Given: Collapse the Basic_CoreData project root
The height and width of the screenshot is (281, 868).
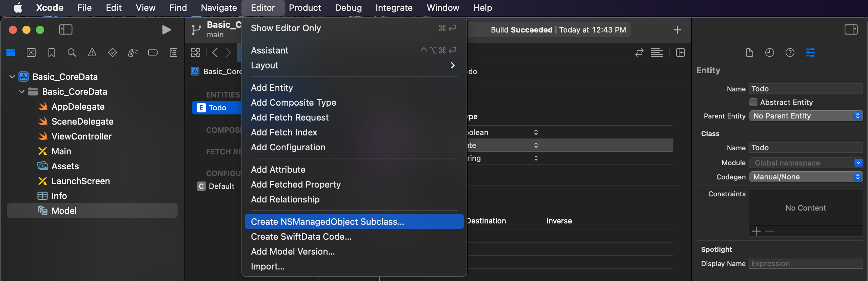Looking at the screenshot, I should pos(12,77).
